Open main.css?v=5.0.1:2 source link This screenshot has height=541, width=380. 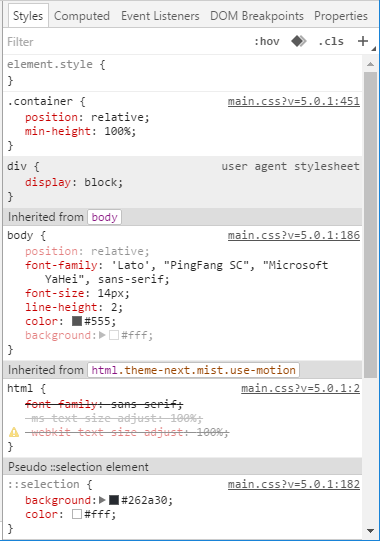[300, 388]
